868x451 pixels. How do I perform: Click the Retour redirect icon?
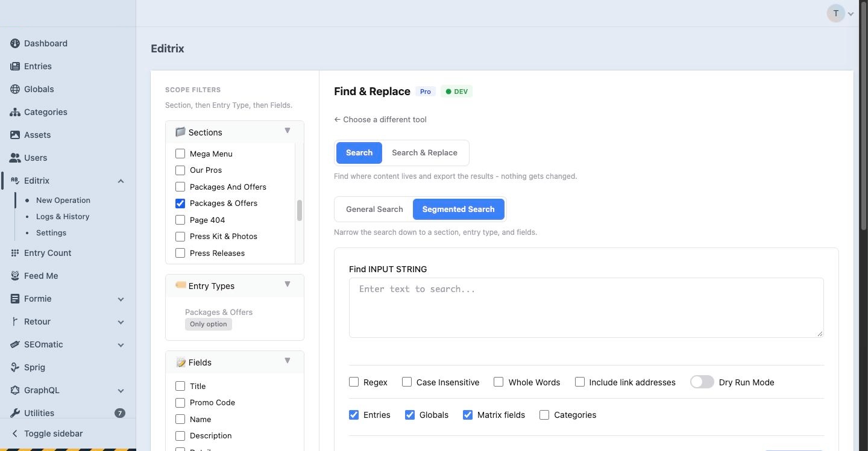click(15, 322)
